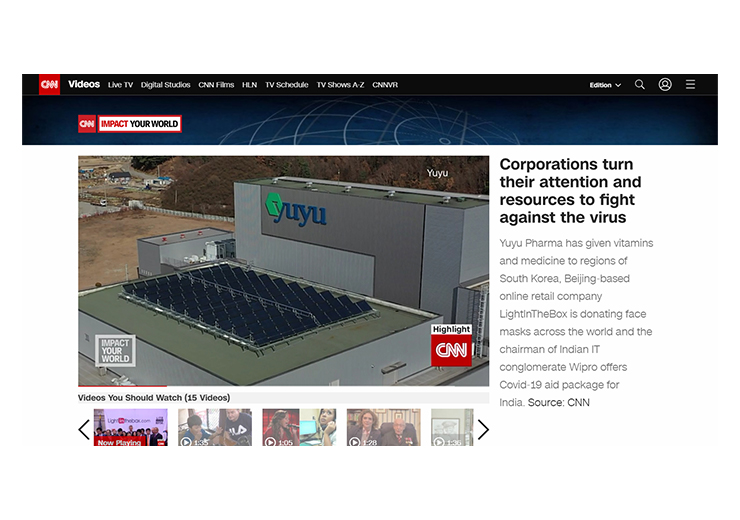Open the hamburger menu icon
Screen dimensions: 740x520
690,85
